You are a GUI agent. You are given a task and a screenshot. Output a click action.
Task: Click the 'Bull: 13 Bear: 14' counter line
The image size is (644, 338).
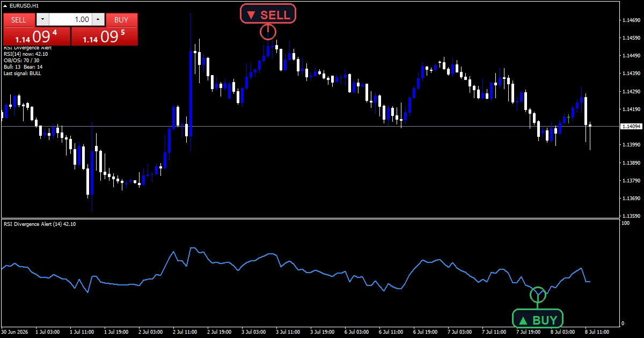23,67
